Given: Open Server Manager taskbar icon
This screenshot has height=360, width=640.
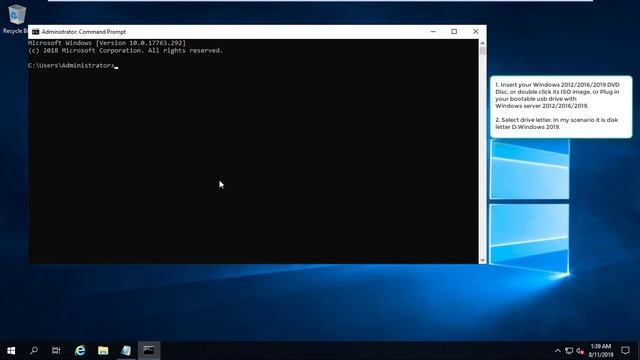Looking at the screenshot, I should tap(126, 351).
